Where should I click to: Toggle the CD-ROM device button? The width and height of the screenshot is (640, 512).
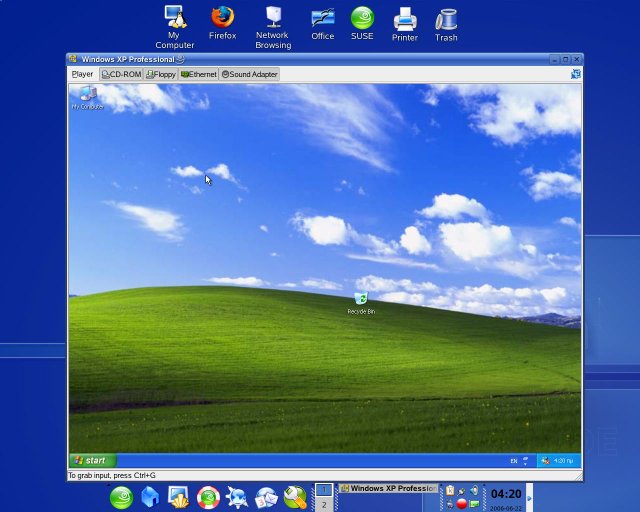pyautogui.click(x=121, y=74)
